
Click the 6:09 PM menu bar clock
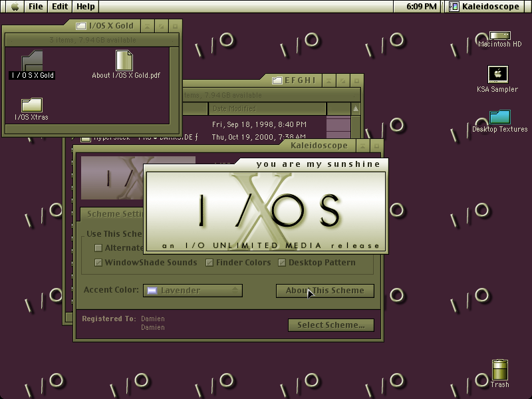click(x=422, y=7)
